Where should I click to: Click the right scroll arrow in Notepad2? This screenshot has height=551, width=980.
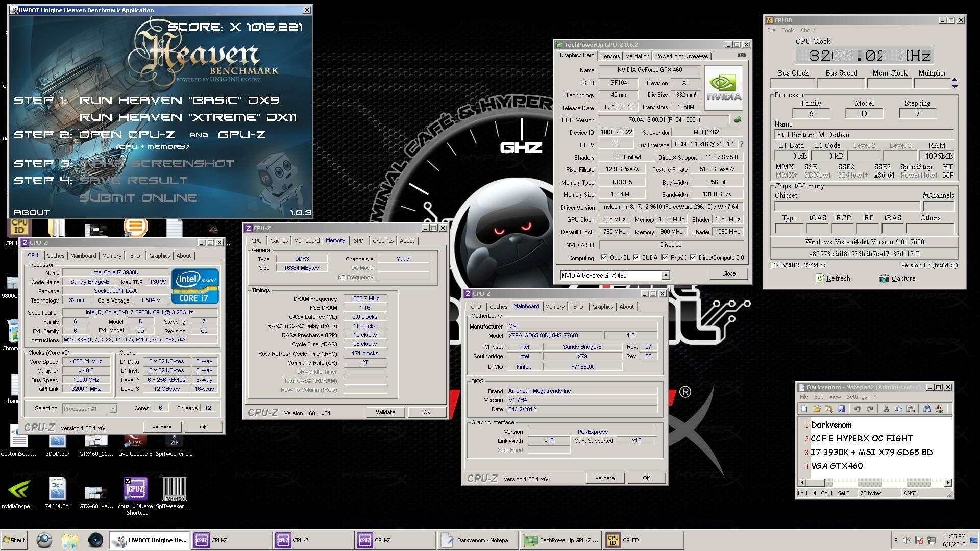click(948, 482)
